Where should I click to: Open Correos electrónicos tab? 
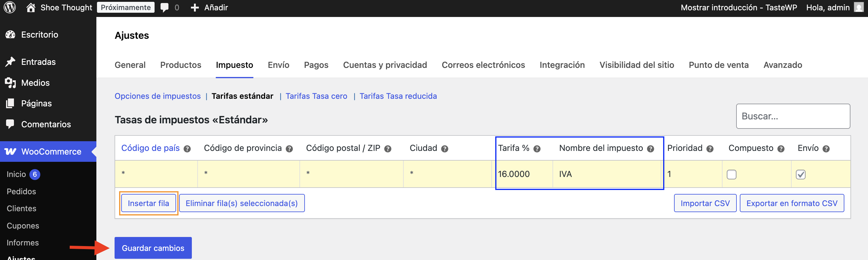click(483, 65)
